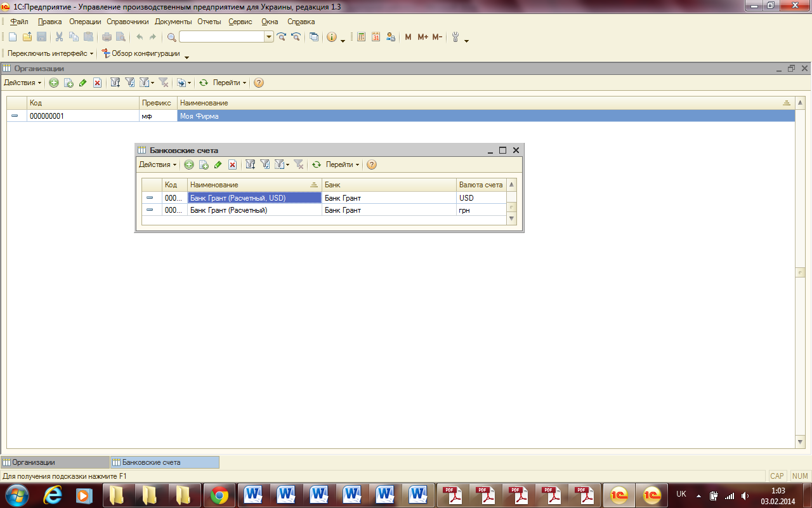
Task: Add new item in Организации toolbar
Action: tap(54, 83)
